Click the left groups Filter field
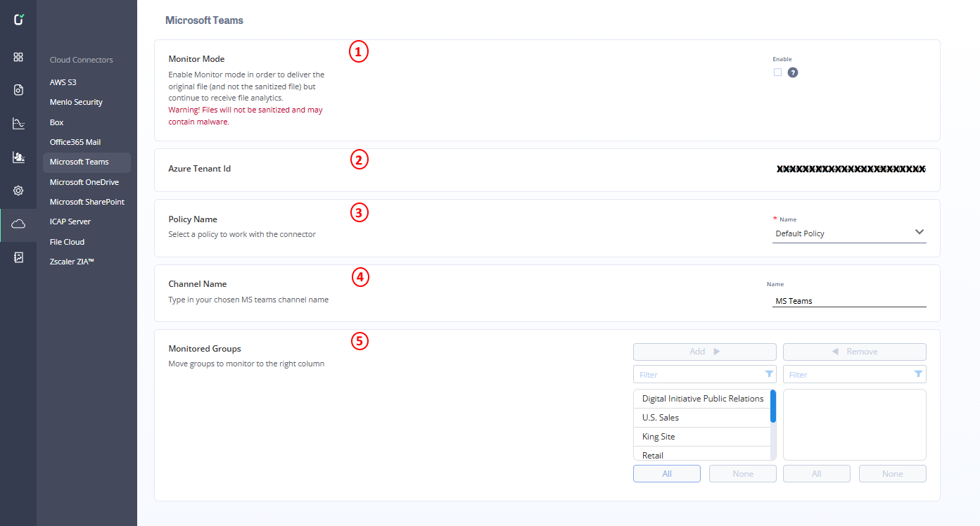 click(705, 374)
